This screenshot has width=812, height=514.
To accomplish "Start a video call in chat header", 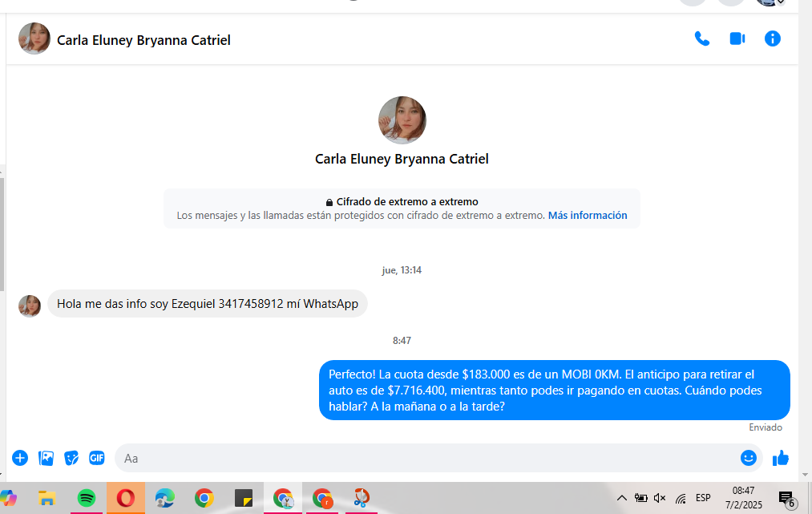I will (737, 38).
